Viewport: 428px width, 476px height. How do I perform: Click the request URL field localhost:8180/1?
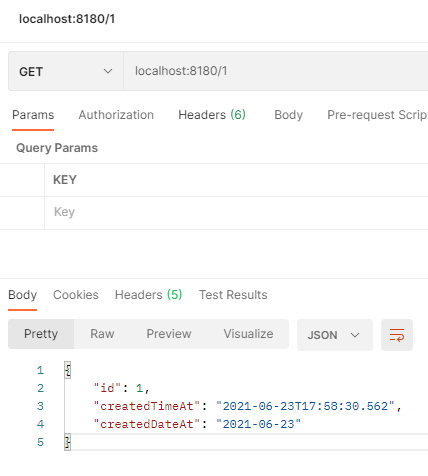coord(276,71)
